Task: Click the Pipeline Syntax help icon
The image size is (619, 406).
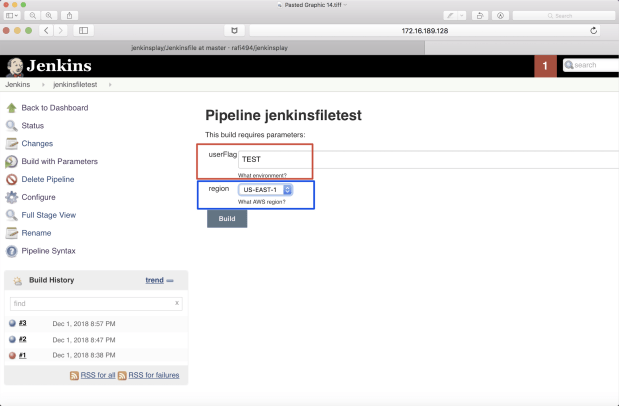Action: (11, 251)
